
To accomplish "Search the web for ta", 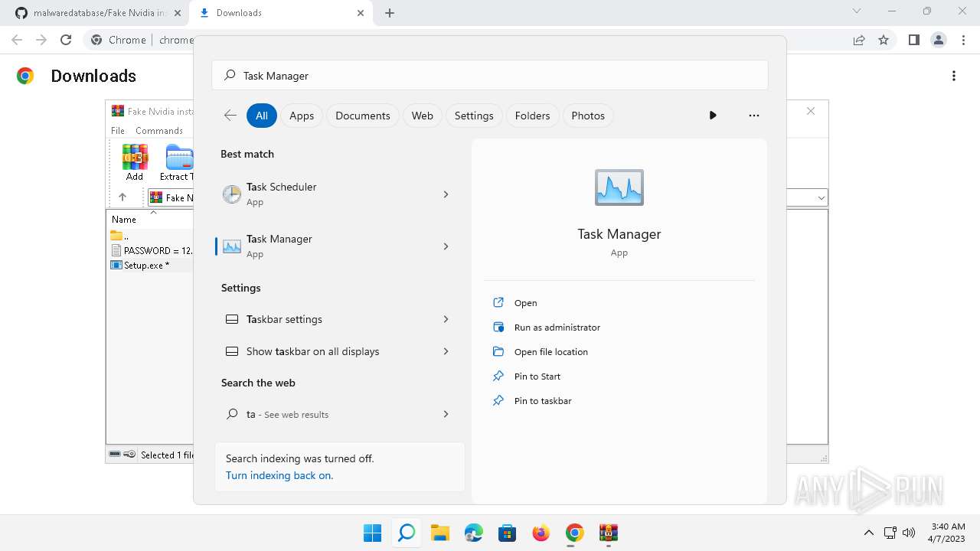I will (x=325, y=414).
